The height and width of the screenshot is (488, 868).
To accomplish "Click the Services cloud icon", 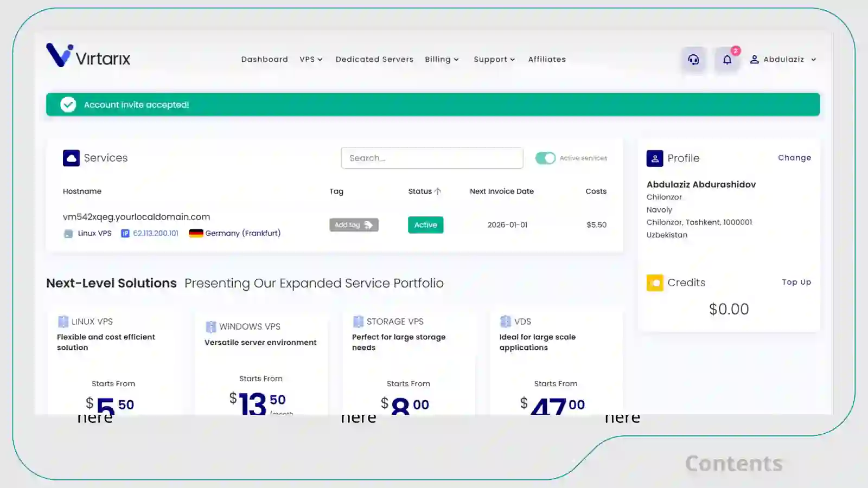I will (x=71, y=158).
